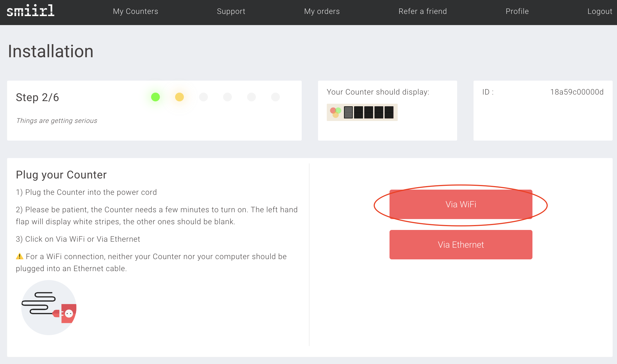Click the yellow warning triangle icon
The height and width of the screenshot is (364, 617).
(x=20, y=256)
